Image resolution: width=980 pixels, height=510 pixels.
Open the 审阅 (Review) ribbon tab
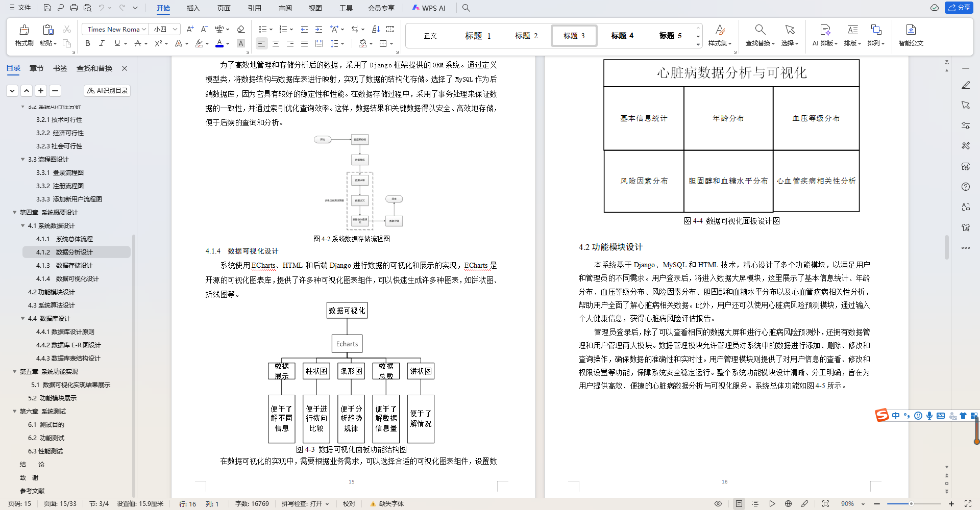pyautogui.click(x=285, y=8)
